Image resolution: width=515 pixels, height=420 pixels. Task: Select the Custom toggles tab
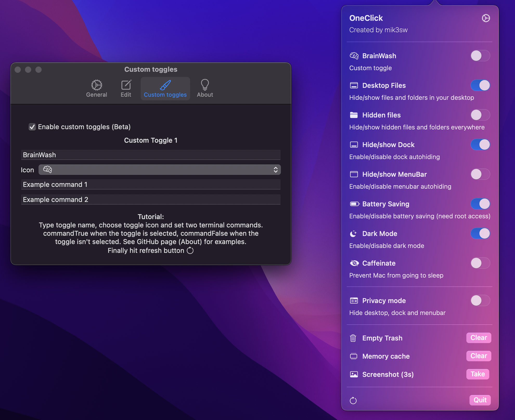pos(165,89)
